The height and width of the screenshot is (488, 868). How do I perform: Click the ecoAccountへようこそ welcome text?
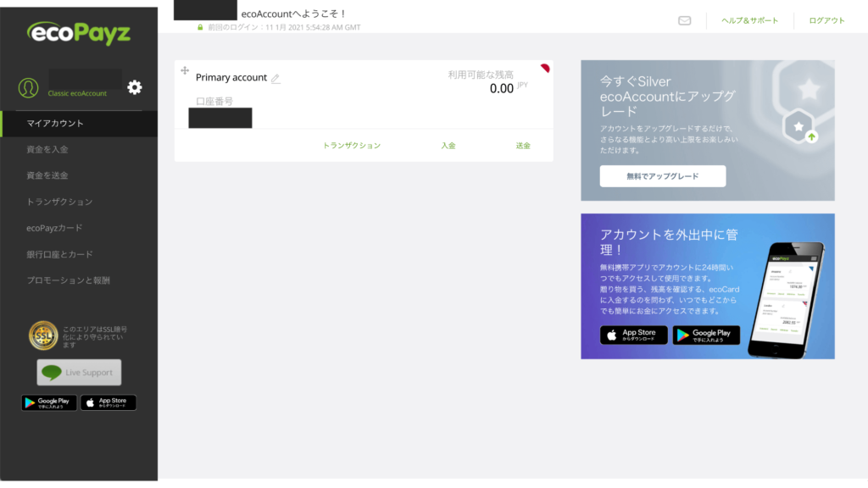(x=293, y=14)
